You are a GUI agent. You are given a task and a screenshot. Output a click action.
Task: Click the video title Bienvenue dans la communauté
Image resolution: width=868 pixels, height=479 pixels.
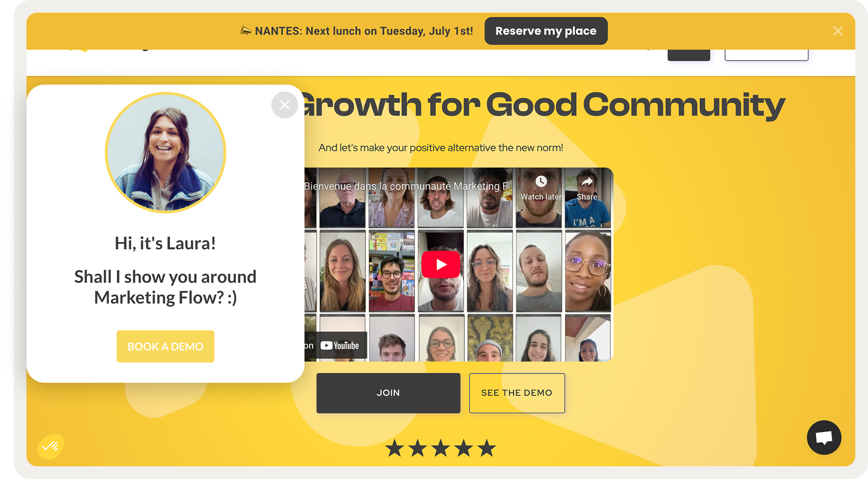(x=408, y=186)
